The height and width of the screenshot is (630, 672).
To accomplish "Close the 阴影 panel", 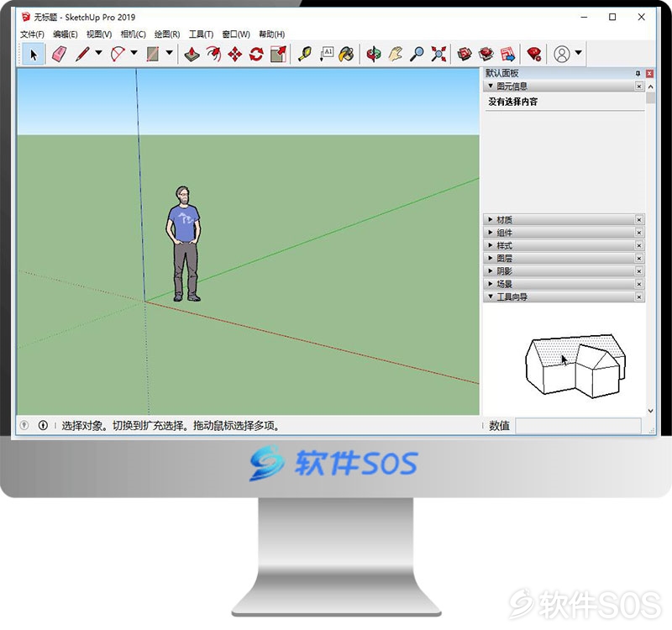I will tap(639, 270).
